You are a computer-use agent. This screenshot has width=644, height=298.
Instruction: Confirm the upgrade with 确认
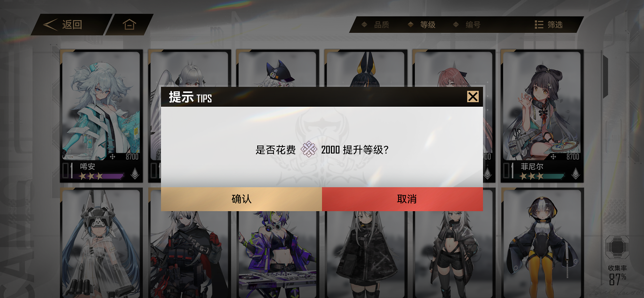click(x=242, y=199)
